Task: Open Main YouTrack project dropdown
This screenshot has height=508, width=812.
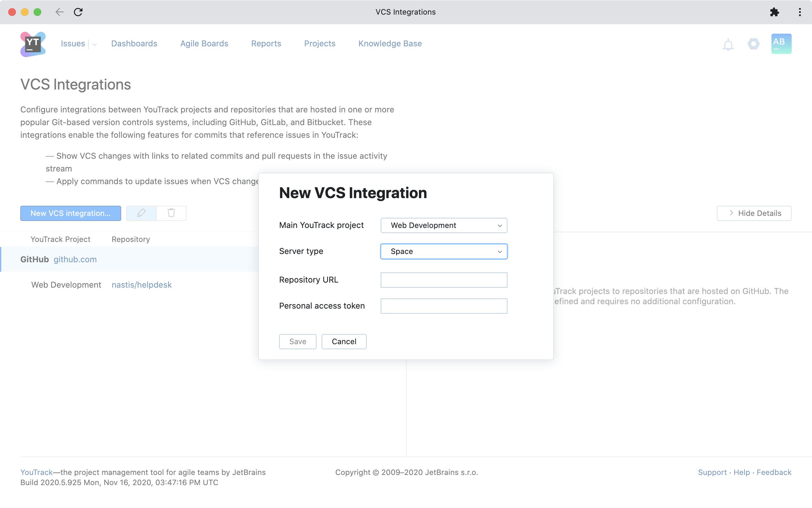Action: (443, 225)
